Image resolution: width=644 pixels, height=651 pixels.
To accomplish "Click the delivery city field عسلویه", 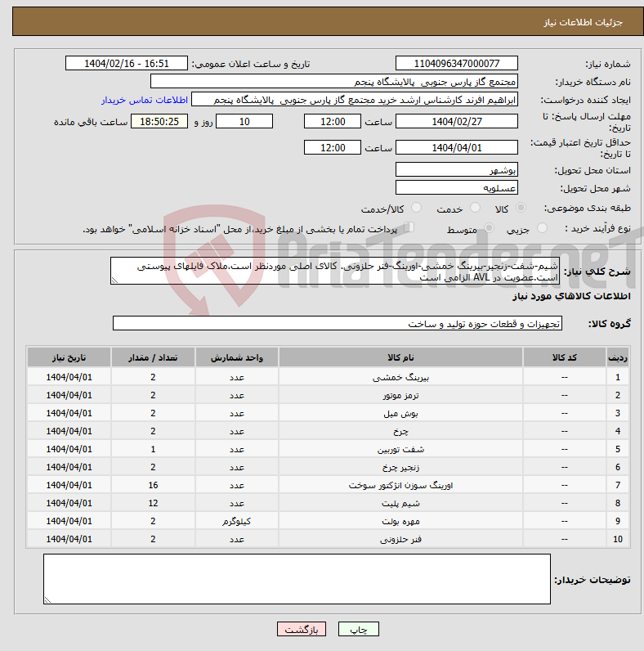I will [x=457, y=187].
